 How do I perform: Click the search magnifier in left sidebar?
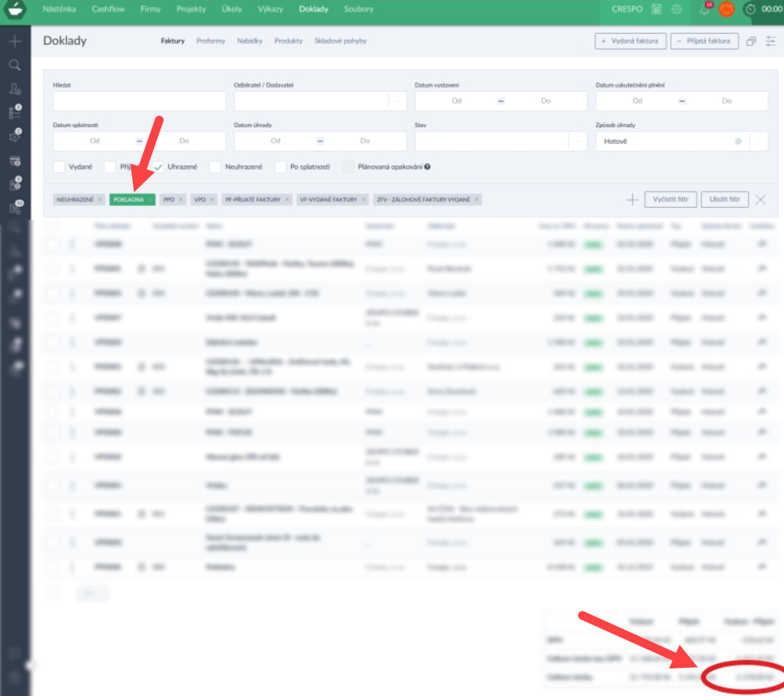[14, 65]
